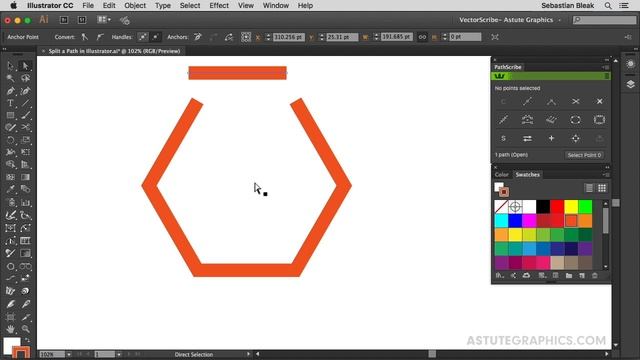
Task: Open Adobe Bridge via the Br button
Action: (64, 20)
